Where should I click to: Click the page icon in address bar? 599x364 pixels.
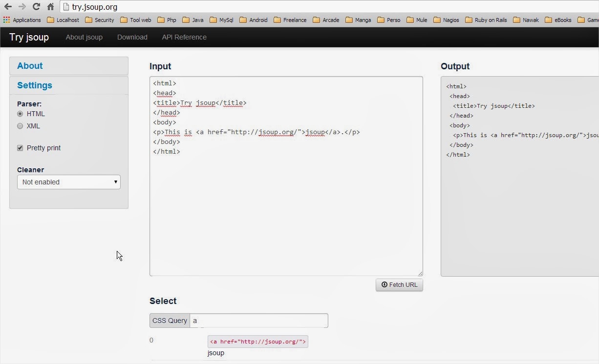coord(66,7)
